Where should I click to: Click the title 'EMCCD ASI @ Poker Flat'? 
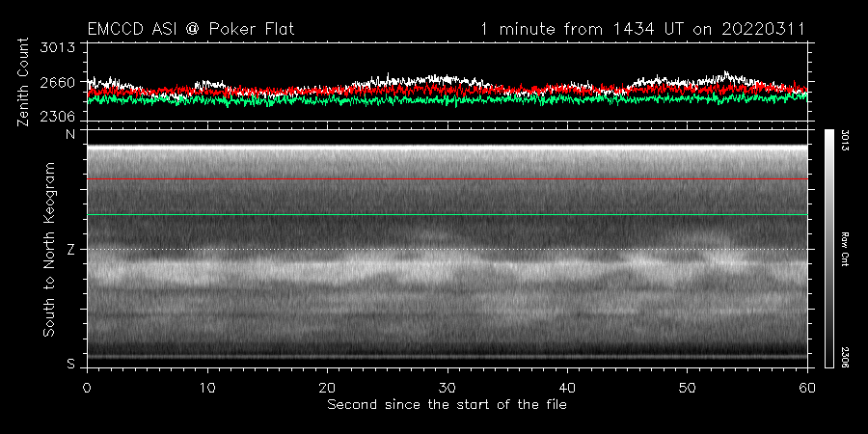191,29
